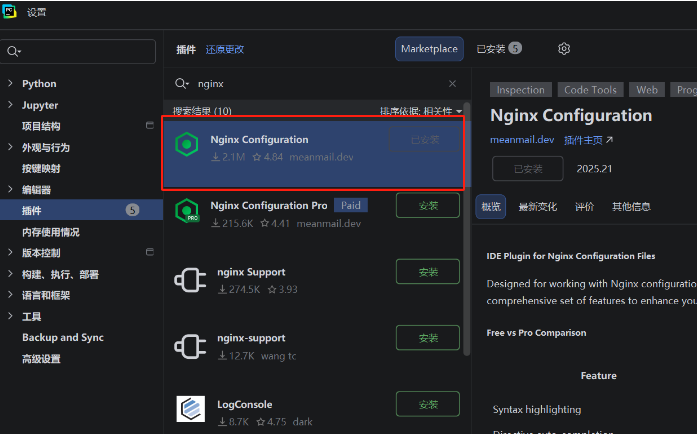The height and width of the screenshot is (434, 697).
Task: Expand the Python settings node
Action: [x=10, y=83]
